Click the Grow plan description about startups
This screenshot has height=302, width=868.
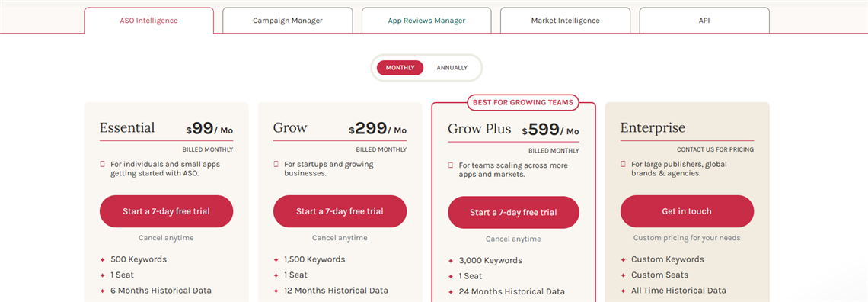coord(329,169)
